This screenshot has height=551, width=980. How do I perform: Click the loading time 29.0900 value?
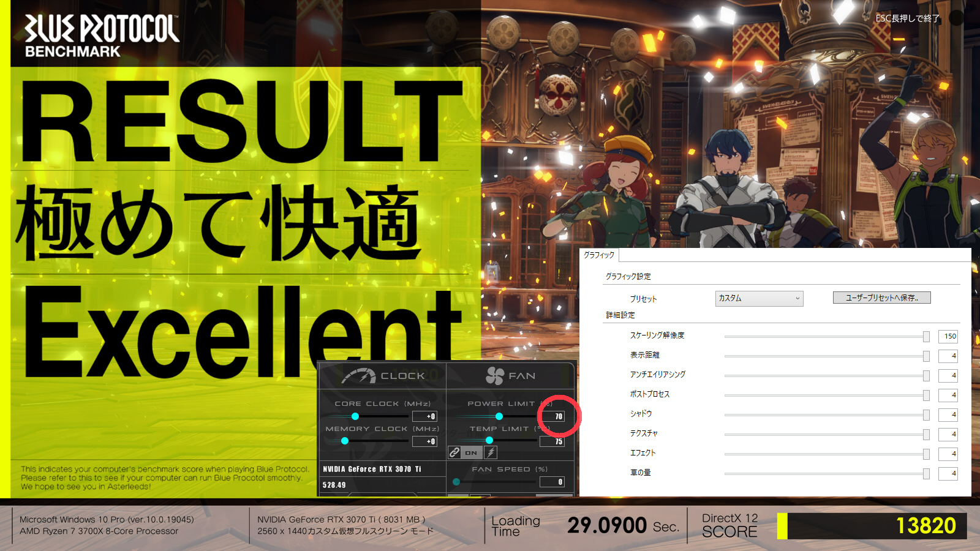[x=606, y=525]
